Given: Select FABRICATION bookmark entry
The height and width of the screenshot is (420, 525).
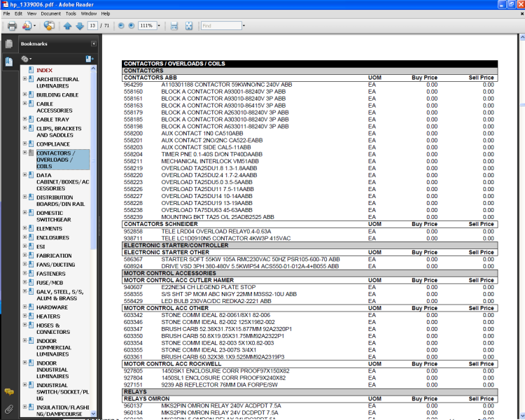Looking at the screenshot, I should pyautogui.click(x=54, y=255).
